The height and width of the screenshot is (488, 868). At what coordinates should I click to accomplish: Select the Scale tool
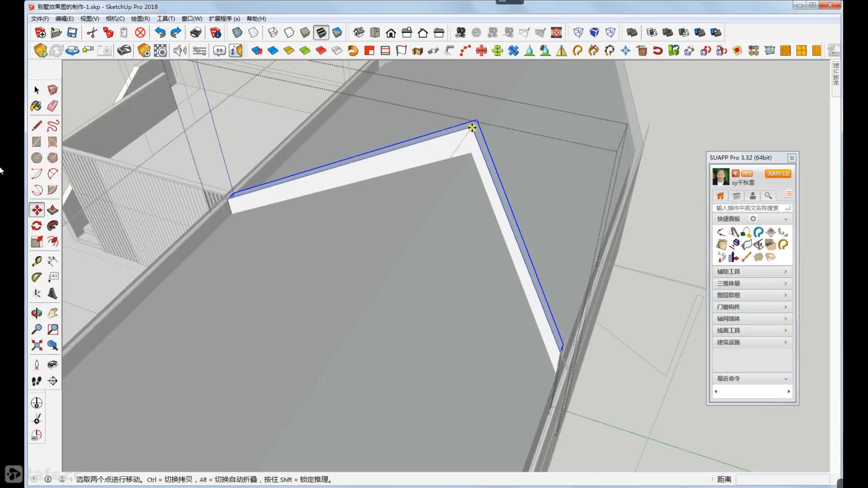37,242
